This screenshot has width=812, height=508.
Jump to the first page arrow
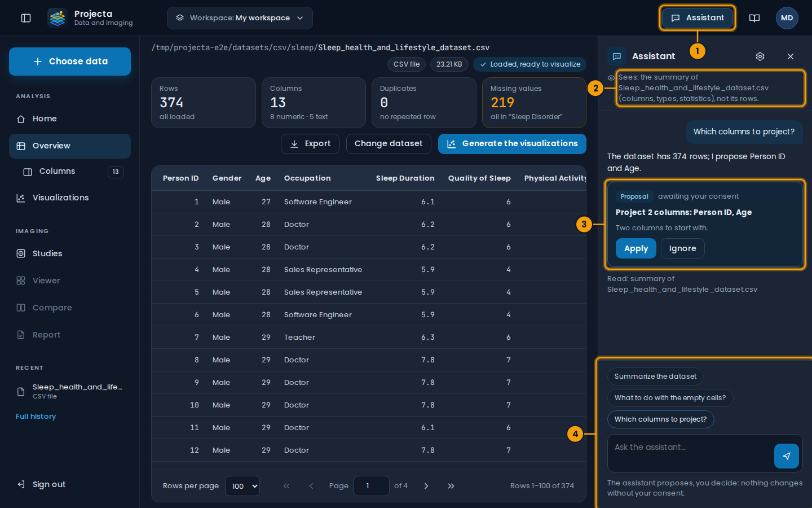click(286, 486)
